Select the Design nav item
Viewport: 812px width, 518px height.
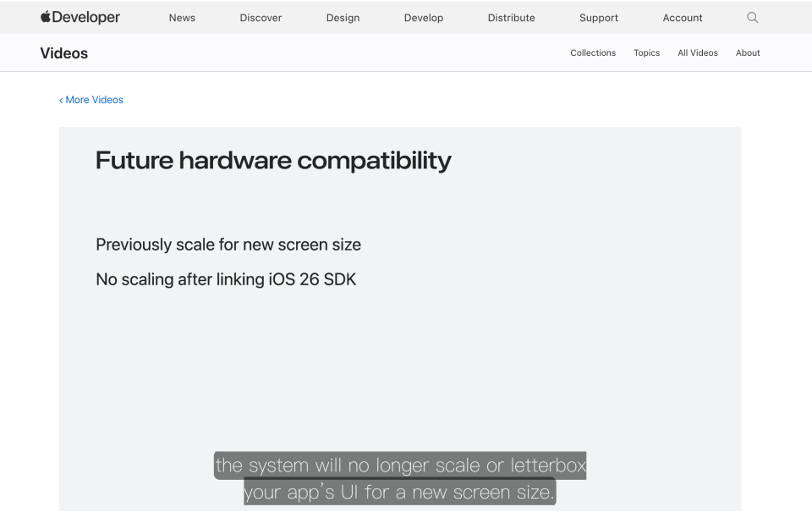(x=343, y=18)
